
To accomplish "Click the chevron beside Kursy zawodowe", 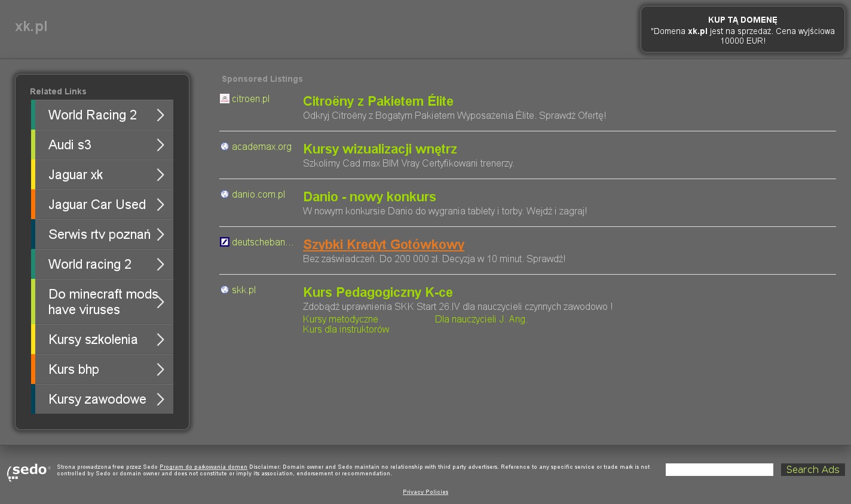I will tap(160, 399).
